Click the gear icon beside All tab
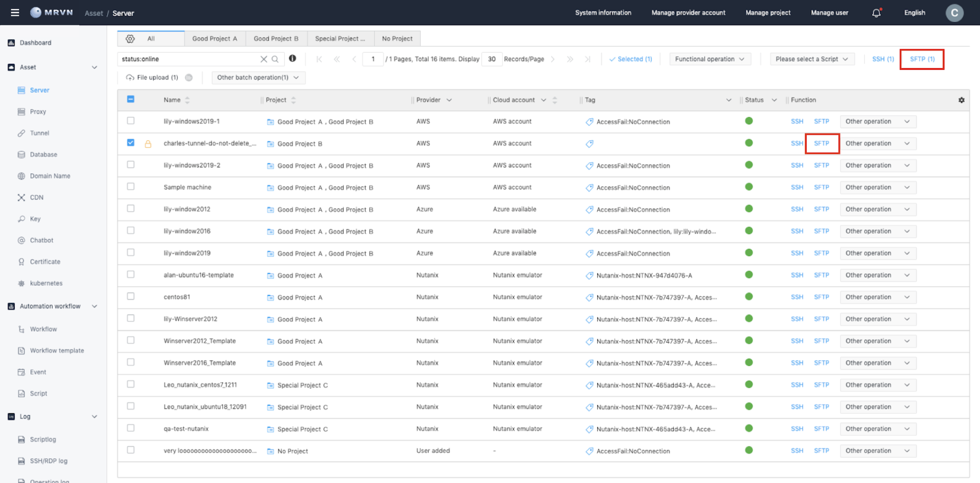The width and height of the screenshot is (980, 483). click(x=130, y=38)
